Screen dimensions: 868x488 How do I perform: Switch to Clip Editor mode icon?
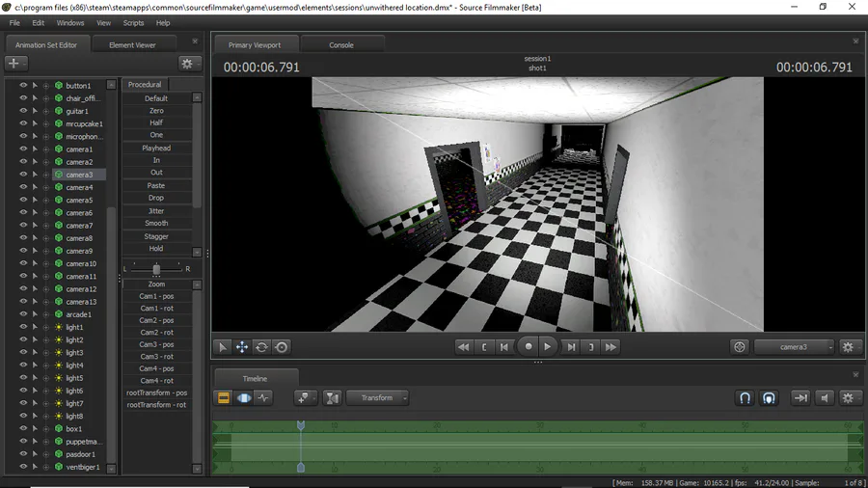click(x=224, y=397)
